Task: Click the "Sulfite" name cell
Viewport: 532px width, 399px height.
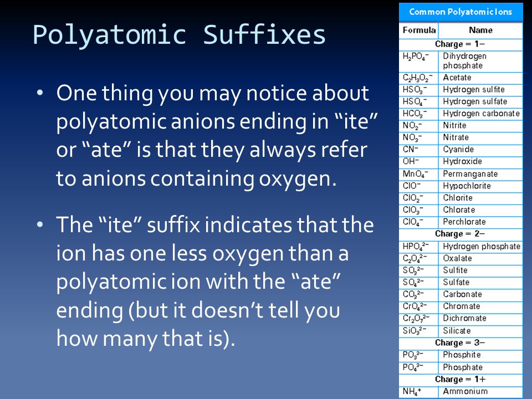Action: [480, 270]
